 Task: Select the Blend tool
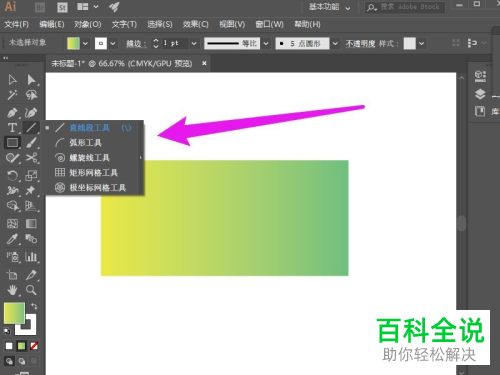(31, 239)
